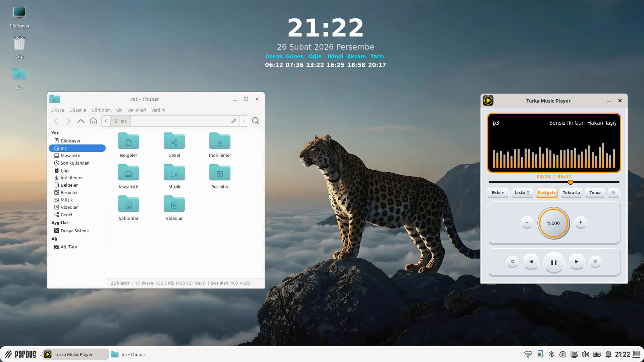
Task: Navigate up to parent folder
Action: (80, 121)
